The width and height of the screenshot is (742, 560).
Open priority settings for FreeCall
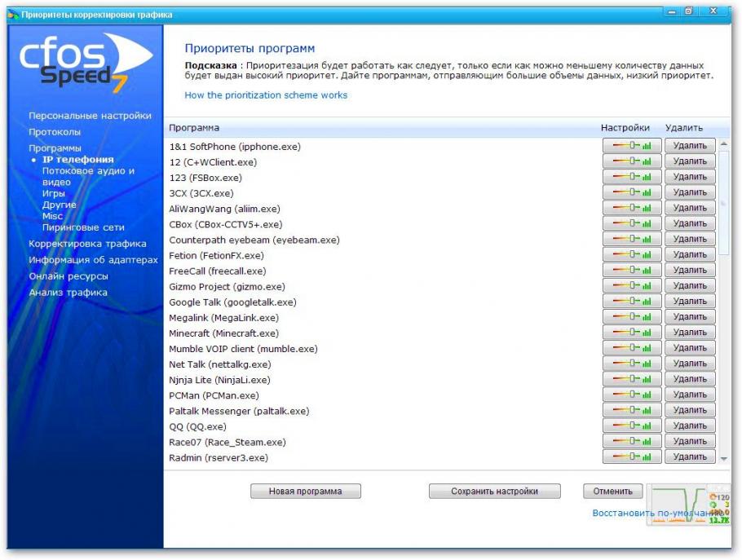(632, 270)
